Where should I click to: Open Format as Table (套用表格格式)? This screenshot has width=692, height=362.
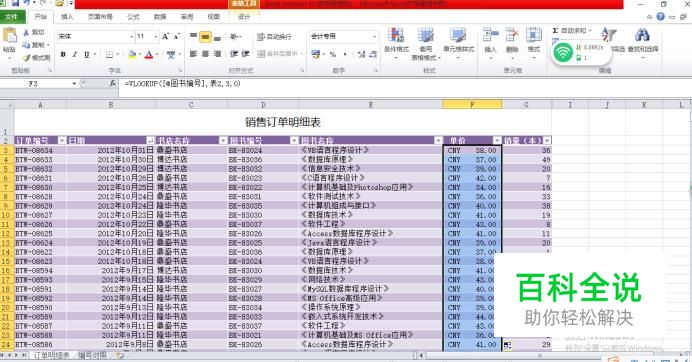coord(425,44)
